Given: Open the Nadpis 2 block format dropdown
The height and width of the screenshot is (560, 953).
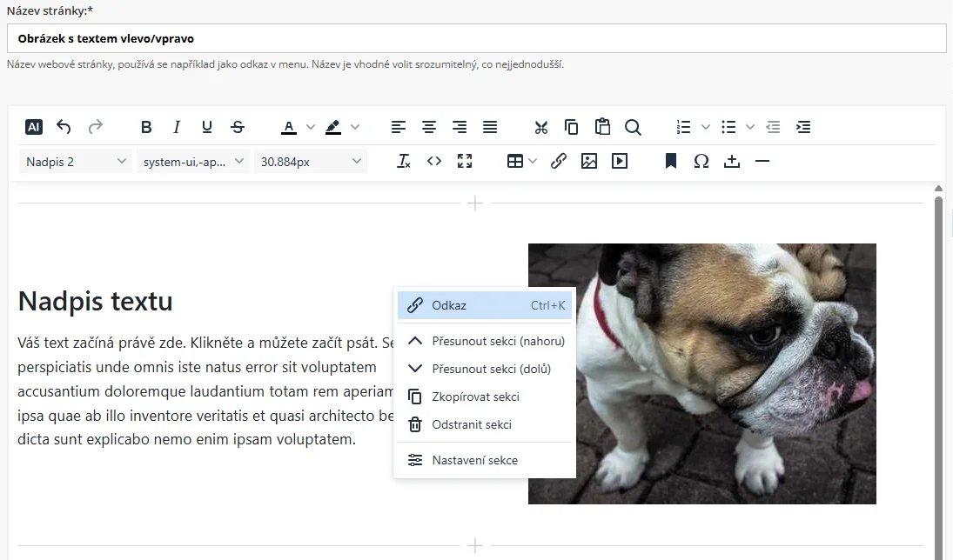Looking at the screenshot, I should point(76,161).
